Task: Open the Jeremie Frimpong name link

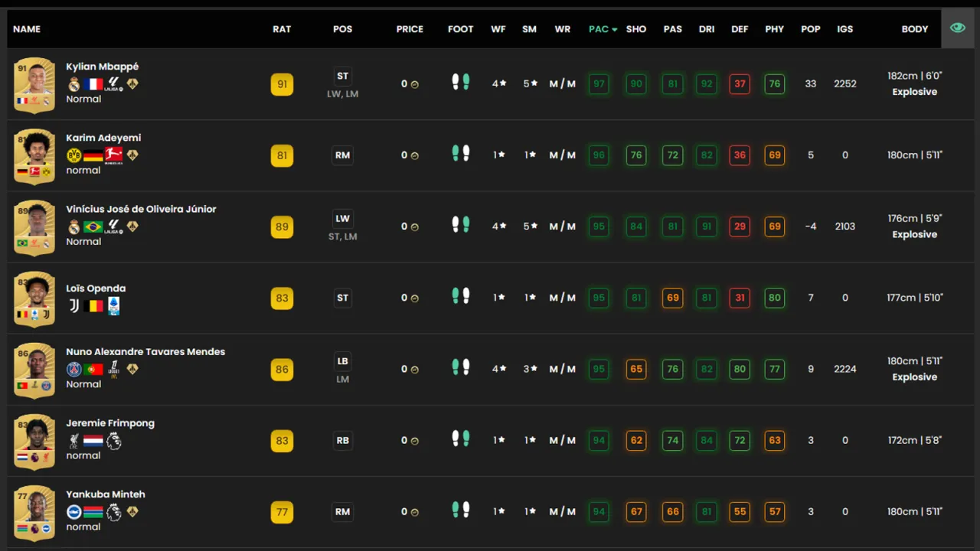Action: [110, 423]
